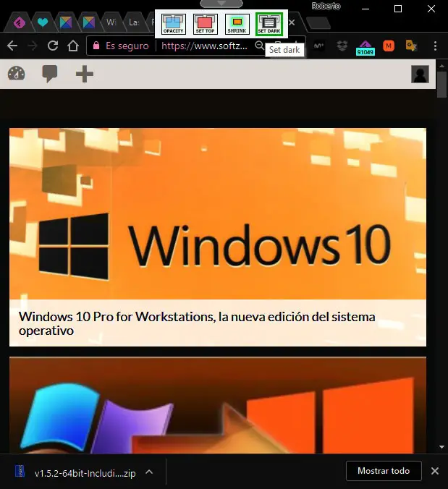Image resolution: width=448 pixels, height=489 pixels.
Task: Switch to the teal heart tab
Action: pyautogui.click(x=43, y=22)
